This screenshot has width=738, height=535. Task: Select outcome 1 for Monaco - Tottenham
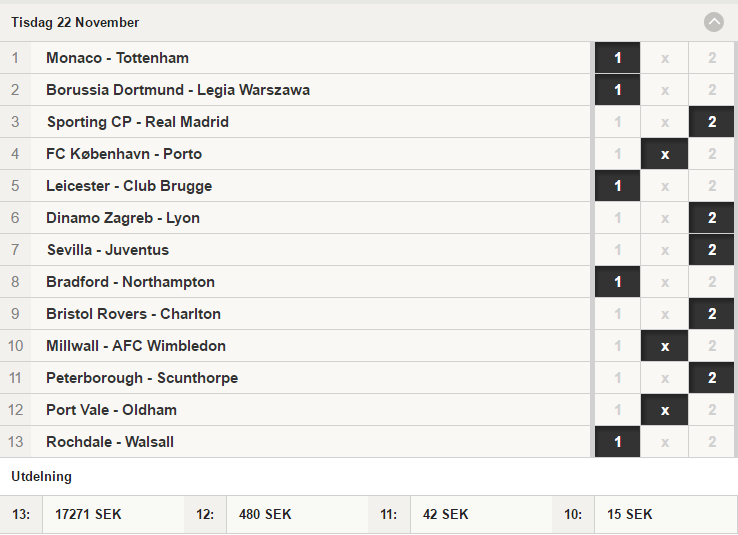pyautogui.click(x=617, y=58)
